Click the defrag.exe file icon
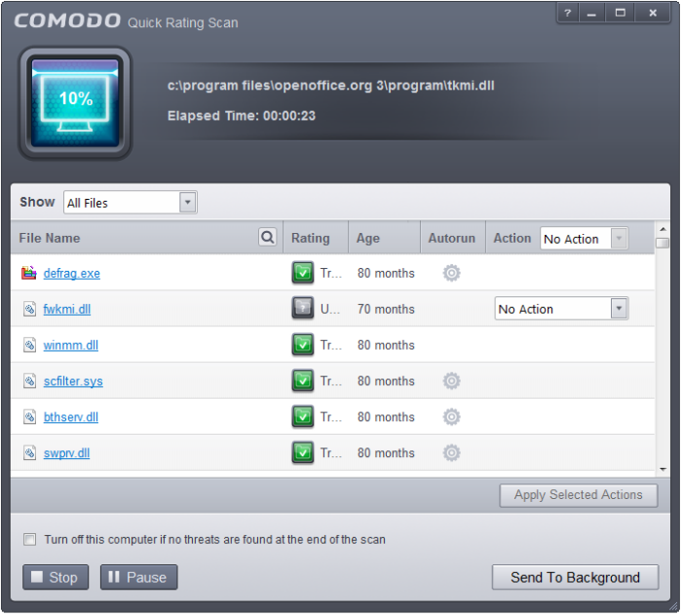The width and height of the screenshot is (682, 616). [x=29, y=273]
